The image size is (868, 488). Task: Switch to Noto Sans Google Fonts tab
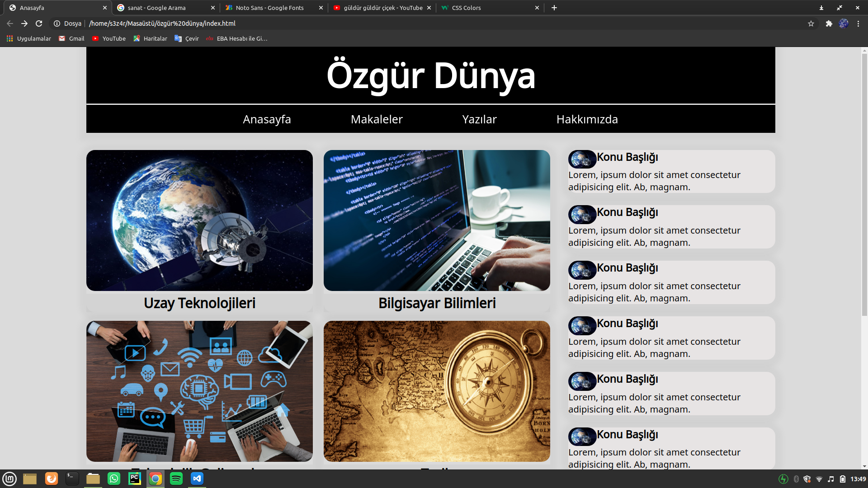269,8
